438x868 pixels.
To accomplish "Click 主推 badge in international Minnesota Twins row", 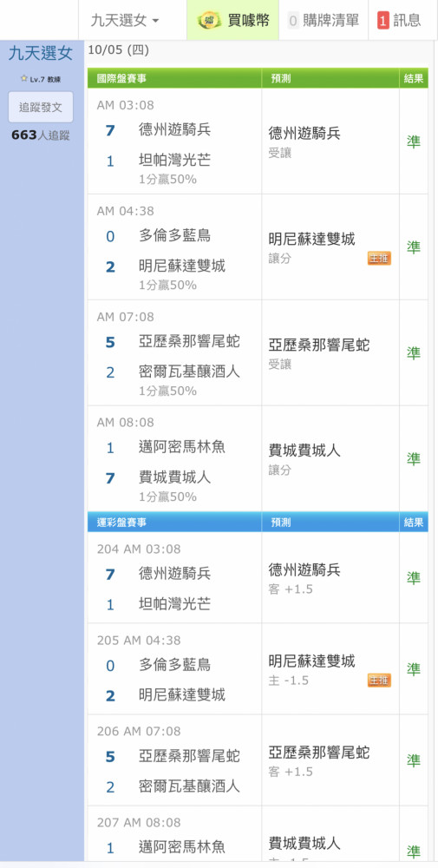I will coord(379,258).
